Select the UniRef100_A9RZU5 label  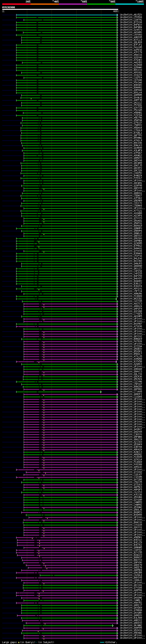point(131,37)
